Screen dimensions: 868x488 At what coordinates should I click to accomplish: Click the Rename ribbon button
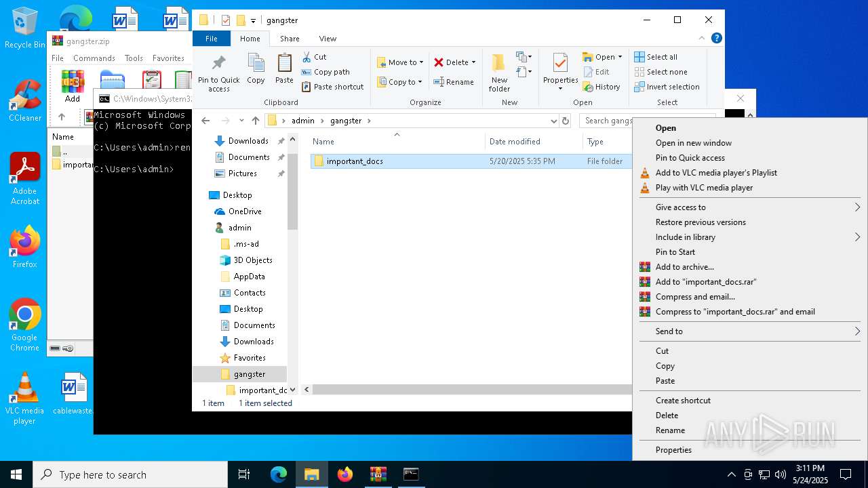[454, 82]
